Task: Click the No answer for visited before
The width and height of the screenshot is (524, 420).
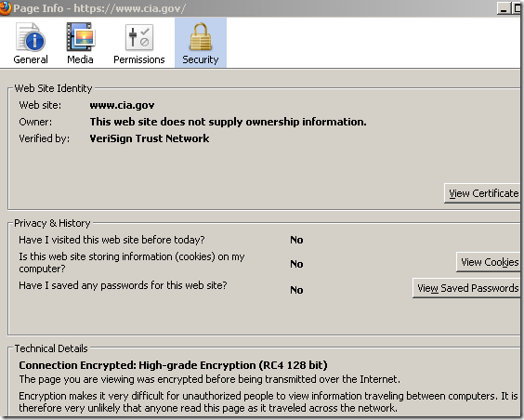Action: pyautogui.click(x=296, y=240)
